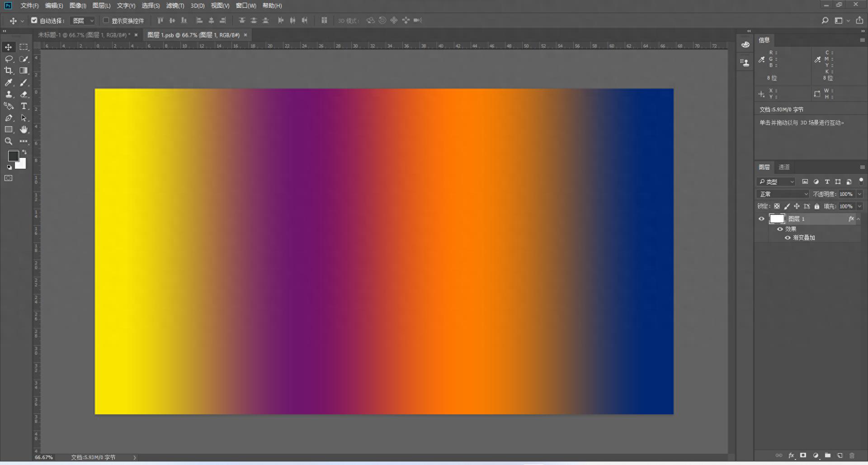Screen dimensions: 868x465
Task: Toggle lock transparent pixels
Action: point(777,206)
